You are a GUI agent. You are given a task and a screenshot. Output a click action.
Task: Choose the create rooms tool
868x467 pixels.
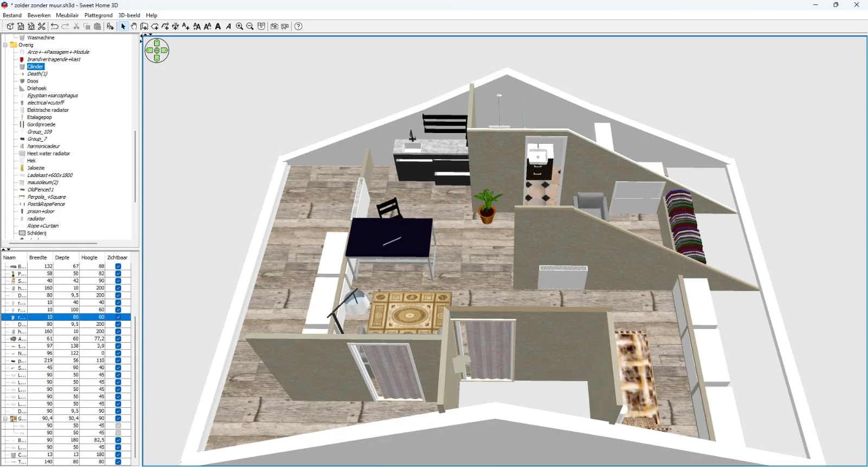point(155,27)
